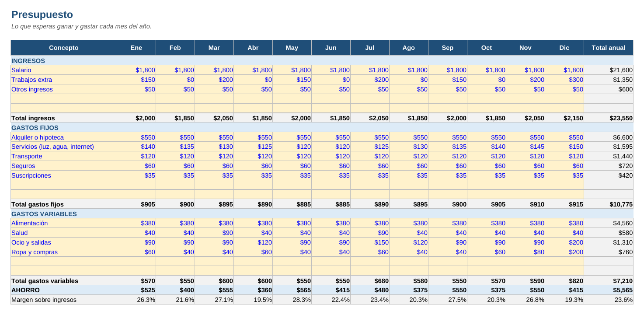Click the 'Concepto' column header
Screen dimensions: 644x315
(x=64, y=48)
